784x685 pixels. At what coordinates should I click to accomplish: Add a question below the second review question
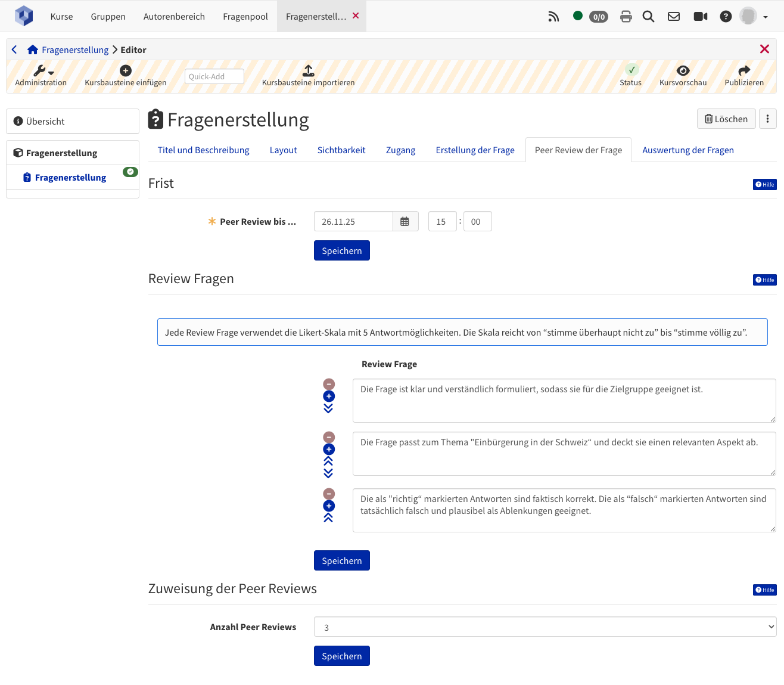click(x=329, y=450)
